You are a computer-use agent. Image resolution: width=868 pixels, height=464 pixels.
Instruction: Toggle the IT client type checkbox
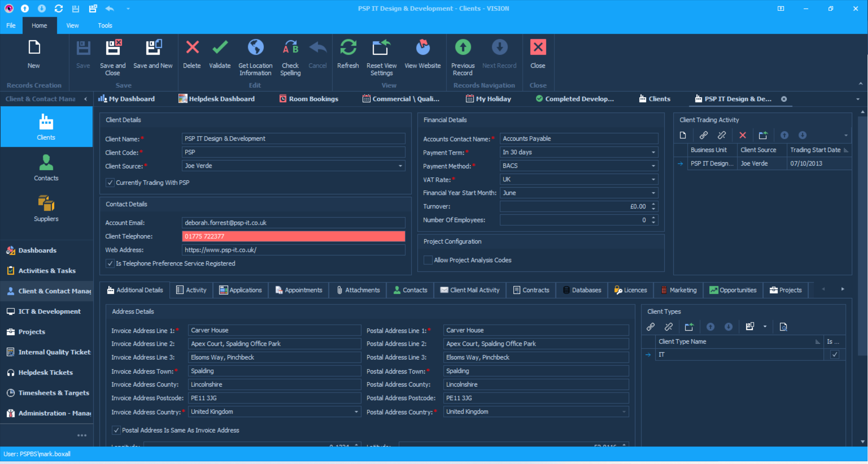coord(835,355)
